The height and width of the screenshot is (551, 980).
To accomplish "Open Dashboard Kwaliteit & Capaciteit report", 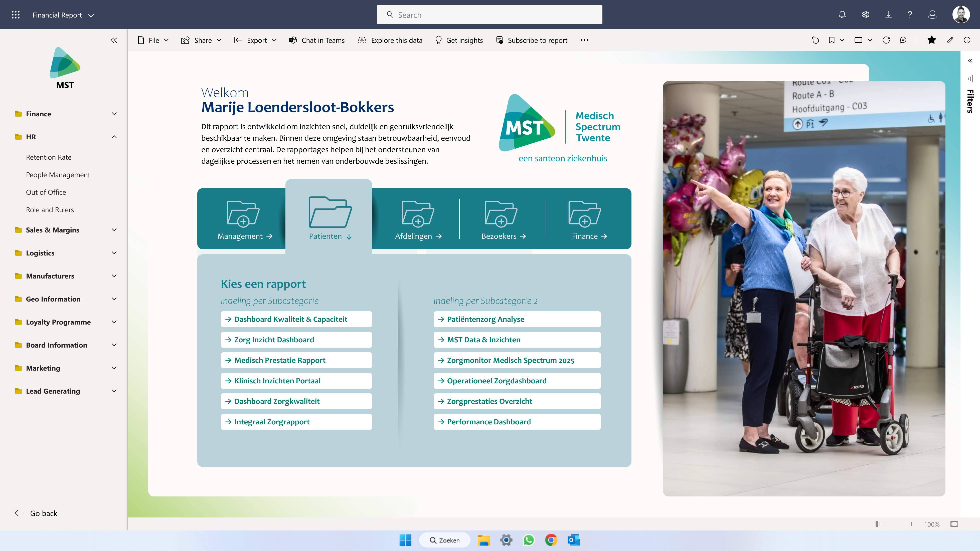I will click(296, 320).
